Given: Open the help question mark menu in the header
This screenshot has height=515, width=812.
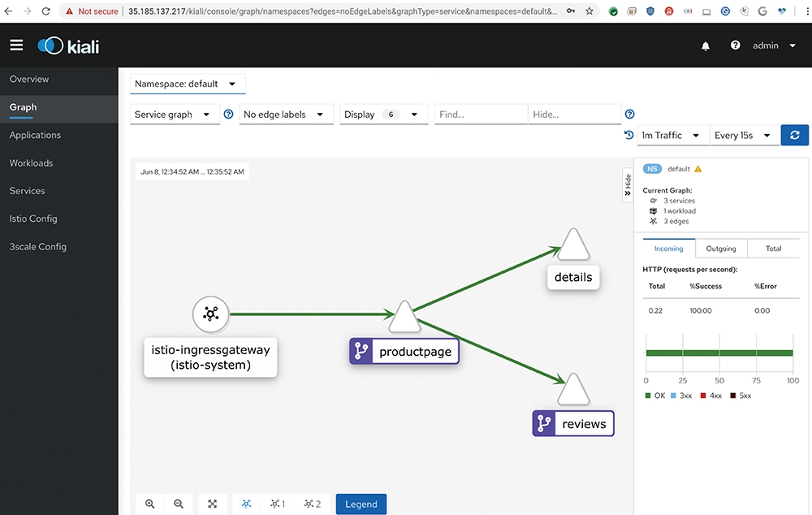Looking at the screenshot, I should point(735,45).
